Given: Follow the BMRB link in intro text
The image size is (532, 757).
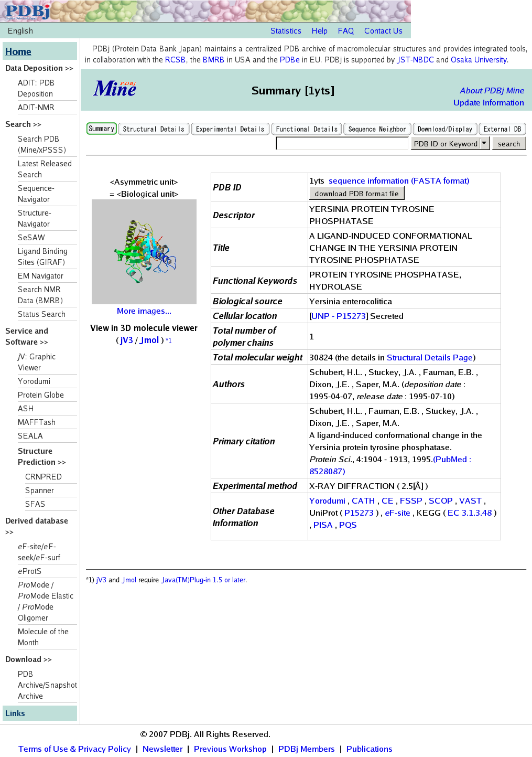Looking at the screenshot, I should click(213, 60).
